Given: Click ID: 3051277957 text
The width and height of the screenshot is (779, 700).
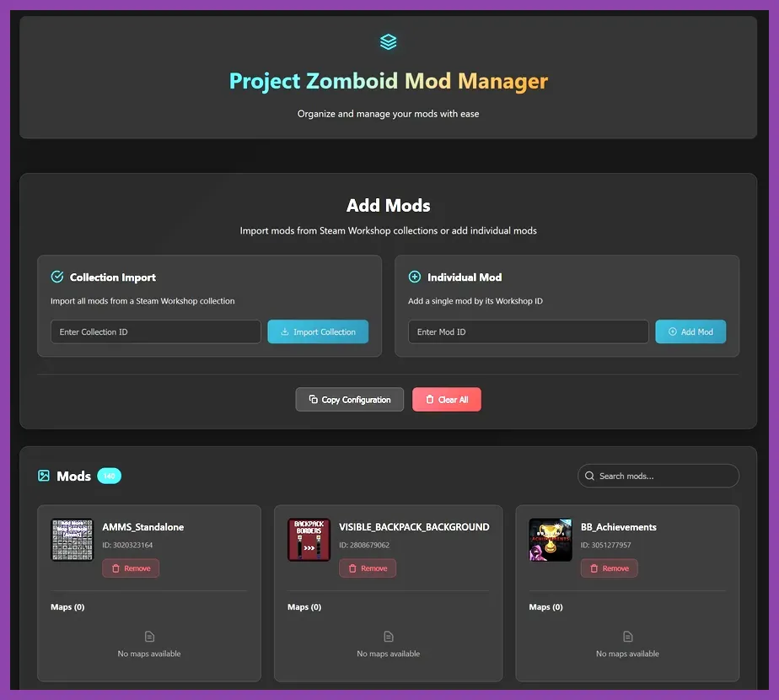Looking at the screenshot, I should [x=605, y=545].
